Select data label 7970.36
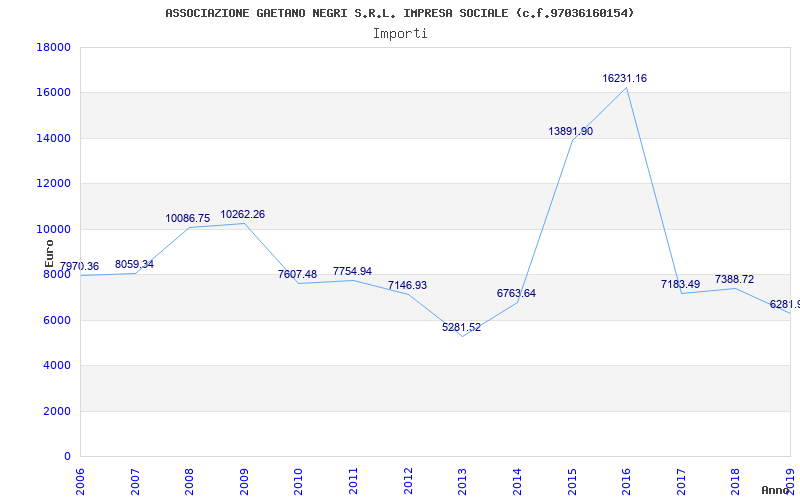The height and width of the screenshot is (500, 800). (80, 266)
